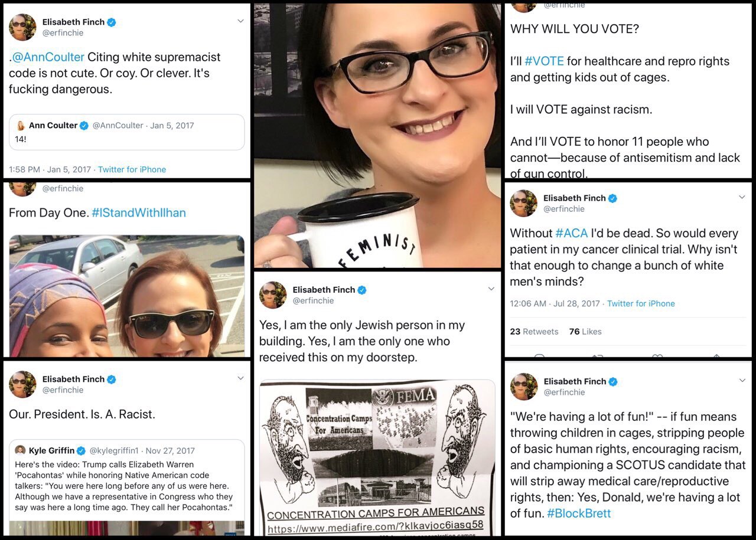Open chevron menu on the #BlockBrett tweet
The image size is (756, 540).
coord(742,381)
